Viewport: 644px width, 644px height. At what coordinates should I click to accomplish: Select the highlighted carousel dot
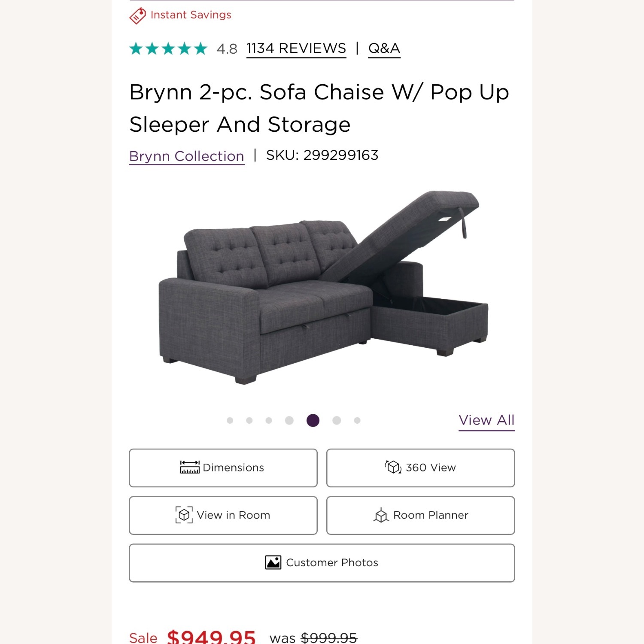coord(314,420)
